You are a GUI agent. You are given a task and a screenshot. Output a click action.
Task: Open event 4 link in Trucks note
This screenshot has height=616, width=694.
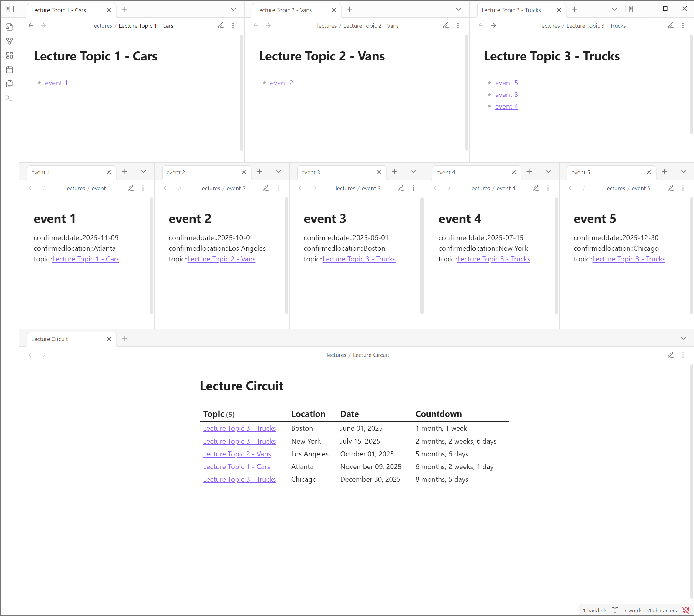click(507, 106)
